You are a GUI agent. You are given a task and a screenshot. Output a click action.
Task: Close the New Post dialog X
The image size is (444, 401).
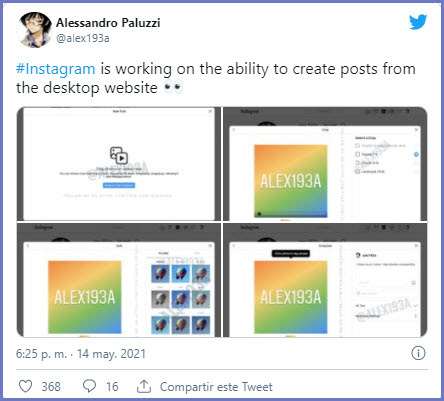[210, 111]
